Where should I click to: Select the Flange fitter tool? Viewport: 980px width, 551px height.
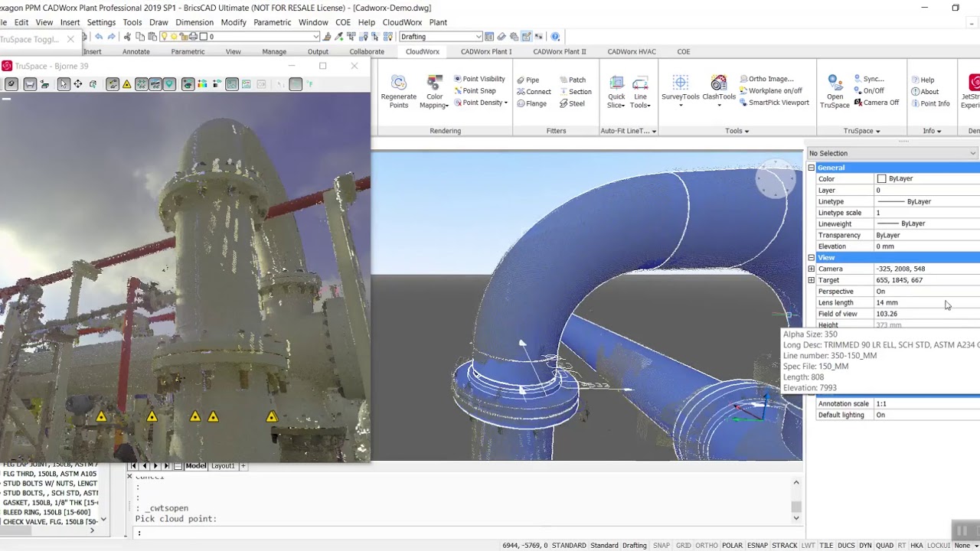click(x=531, y=103)
